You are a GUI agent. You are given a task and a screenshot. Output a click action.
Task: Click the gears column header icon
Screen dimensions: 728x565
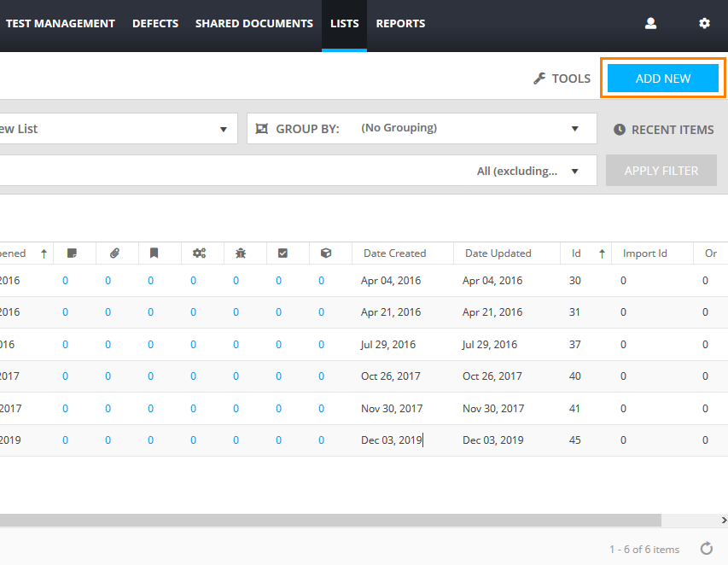(199, 253)
